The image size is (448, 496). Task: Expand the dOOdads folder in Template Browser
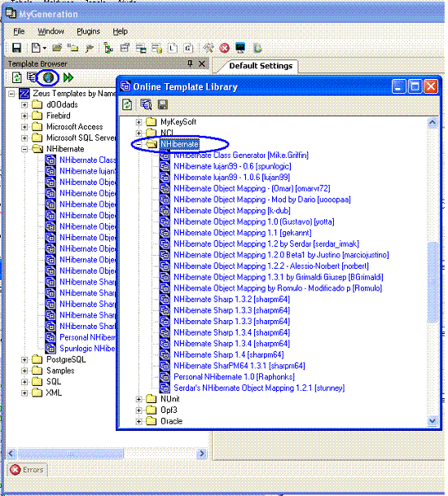point(24,105)
